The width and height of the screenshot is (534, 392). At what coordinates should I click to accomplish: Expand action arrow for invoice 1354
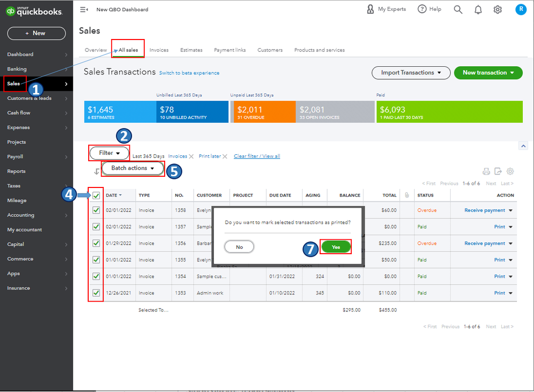[x=510, y=276]
